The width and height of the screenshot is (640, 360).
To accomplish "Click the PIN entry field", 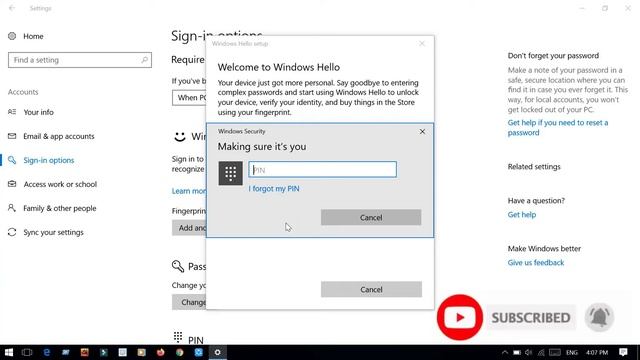I will (322, 170).
